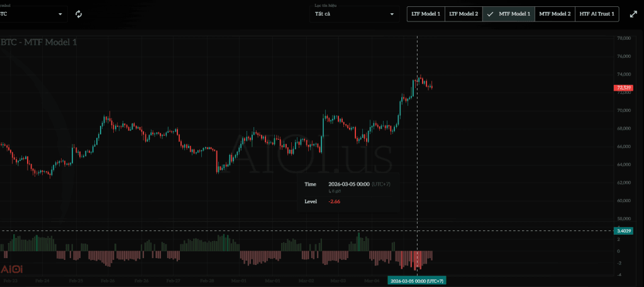
Task: Click the Level -2.66 value in tooltip
Action: (334, 201)
